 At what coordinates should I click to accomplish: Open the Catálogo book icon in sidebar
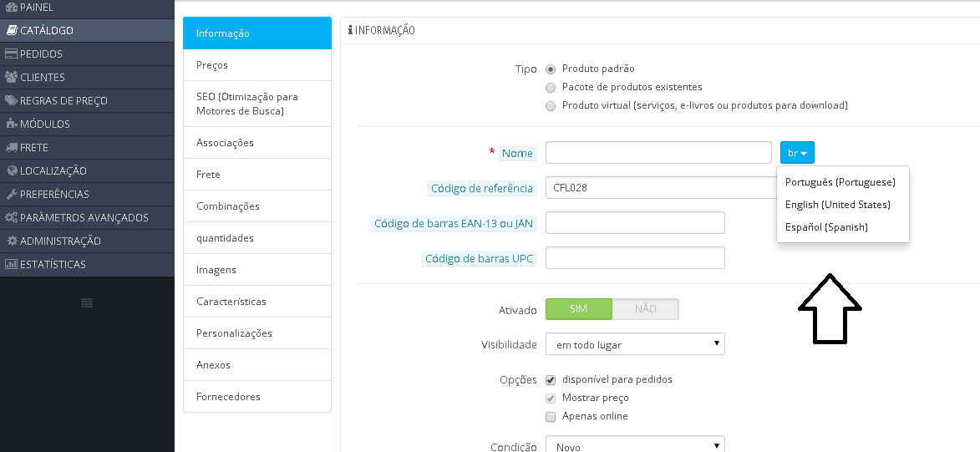[11, 30]
